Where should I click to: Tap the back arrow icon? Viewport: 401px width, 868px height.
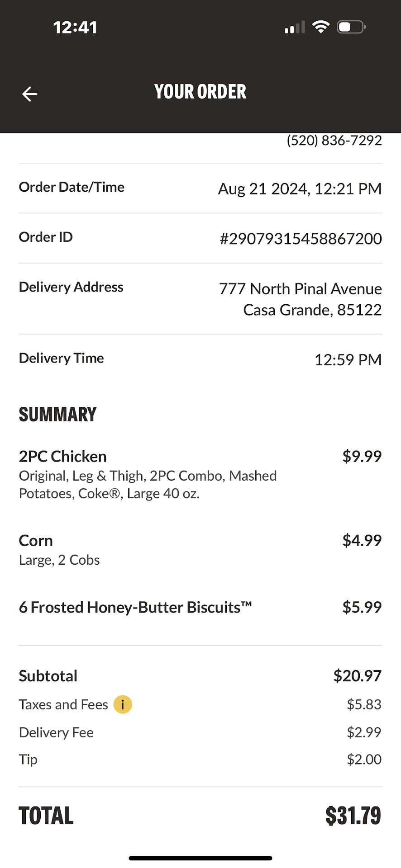[x=30, y=94]
